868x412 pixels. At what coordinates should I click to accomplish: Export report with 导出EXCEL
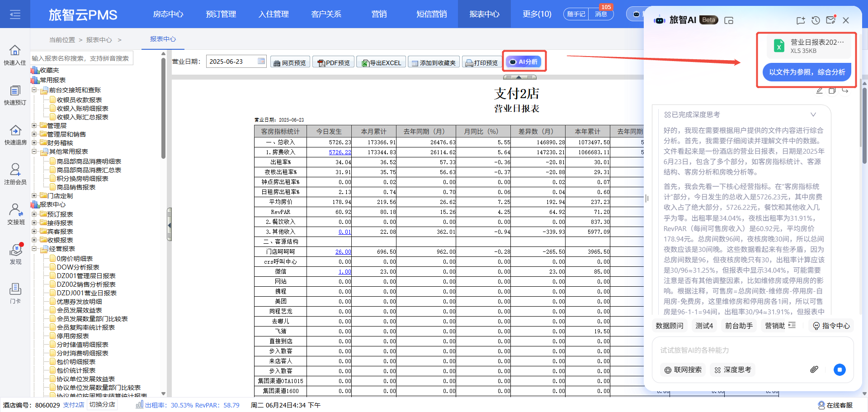pos(381,62)
